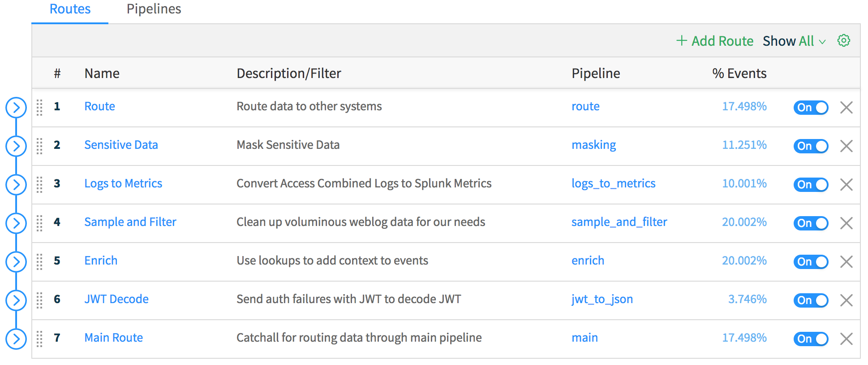Switch off the Main Route toggle
This screenshot has height=365, width=868.
click(x=811, y=339)
